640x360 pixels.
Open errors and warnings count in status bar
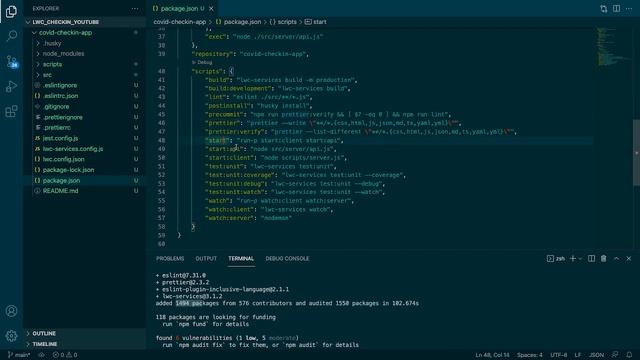point(65,355)
